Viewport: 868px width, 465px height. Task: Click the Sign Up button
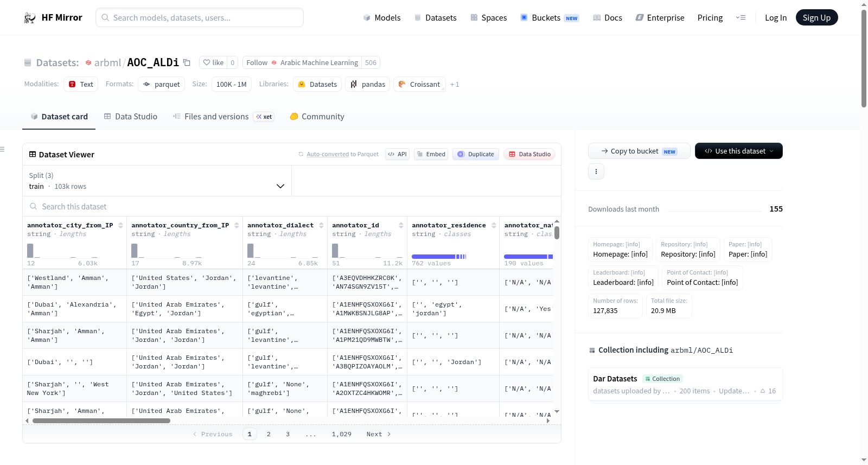tap(816, 18)
